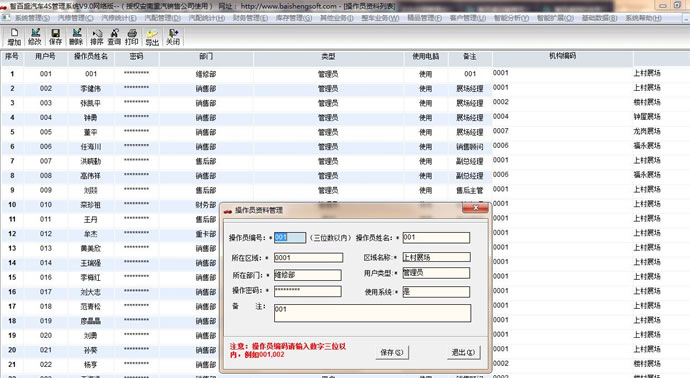The image size is (690, 378).
Task: Click organization code 0007 cell
Action: [501, 131]
